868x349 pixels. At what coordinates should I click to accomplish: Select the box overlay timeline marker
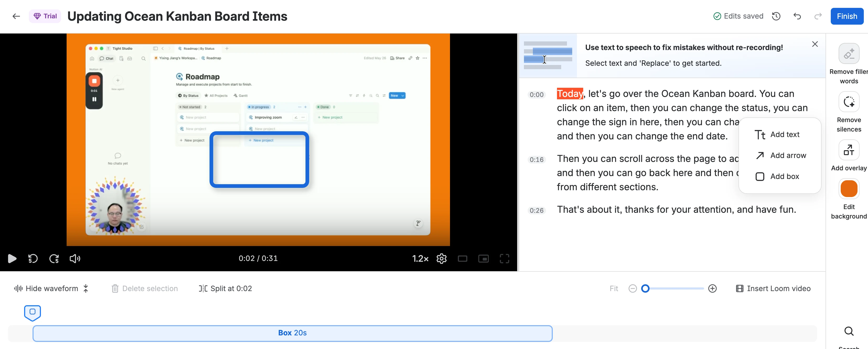click(x=32, y=313)
